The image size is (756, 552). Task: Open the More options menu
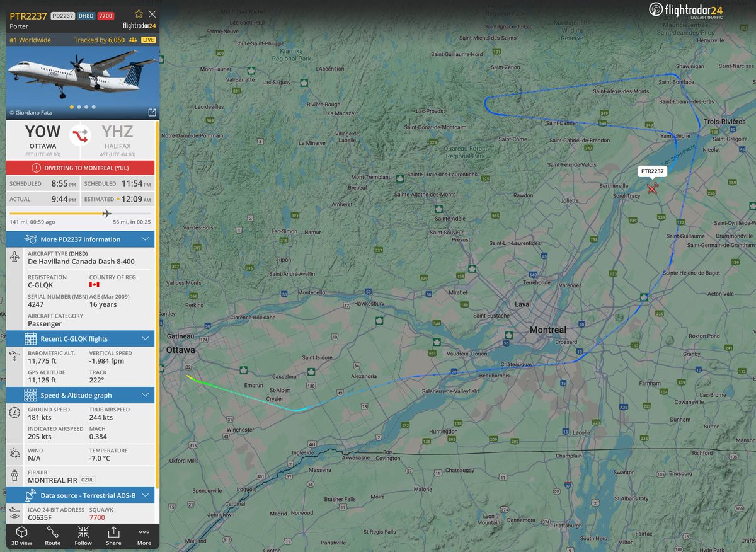pyautogui.click(x=144, y=536)
